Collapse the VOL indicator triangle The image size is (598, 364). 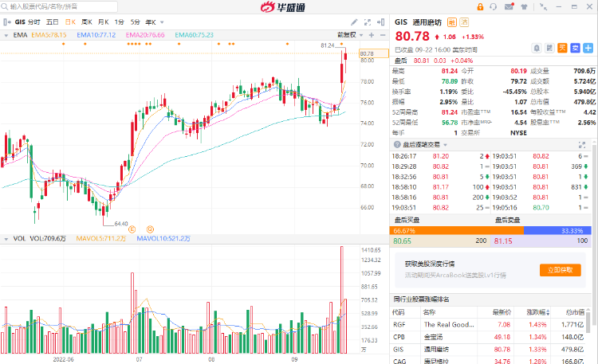(6, 239)
